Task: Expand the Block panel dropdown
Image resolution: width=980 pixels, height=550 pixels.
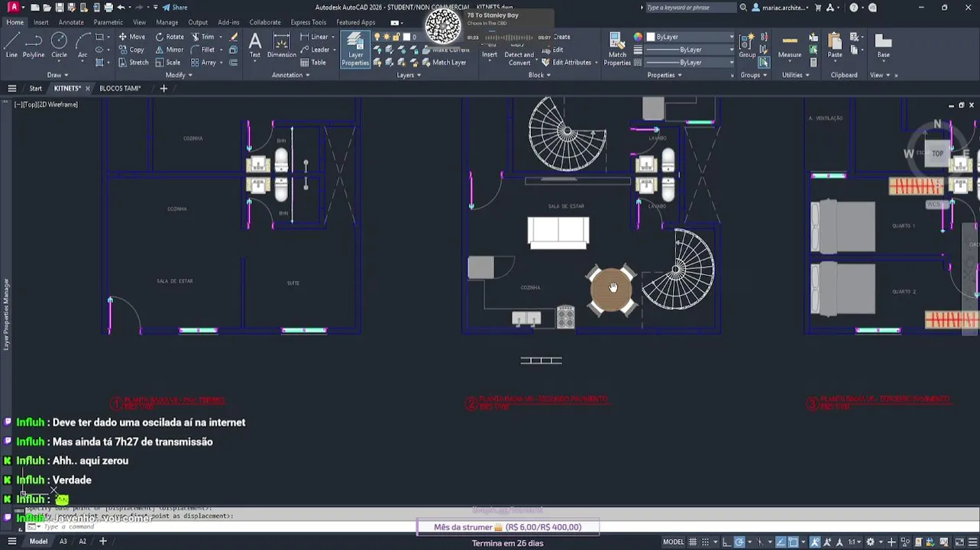Action: tap(539, 75)
